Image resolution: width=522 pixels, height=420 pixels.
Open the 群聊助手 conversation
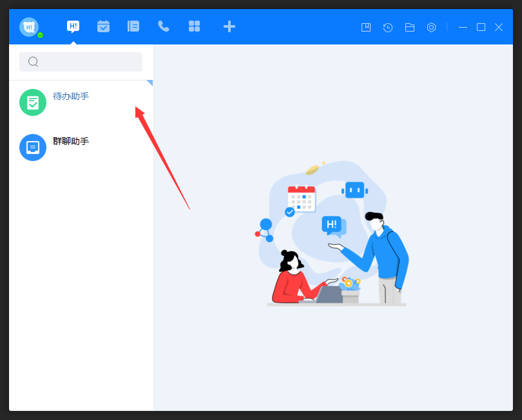pos(81,147)
